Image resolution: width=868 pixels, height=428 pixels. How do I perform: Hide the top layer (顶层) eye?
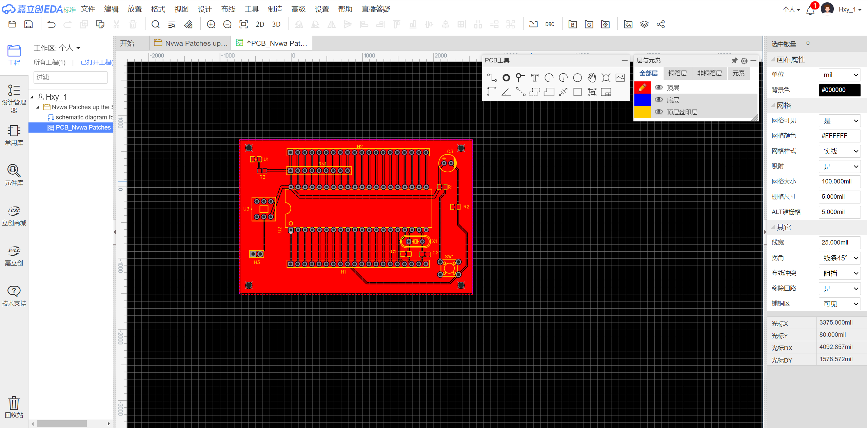coord(658,87)
